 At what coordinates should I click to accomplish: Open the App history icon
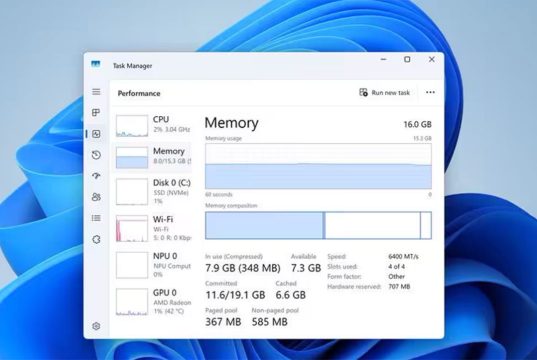96,155
